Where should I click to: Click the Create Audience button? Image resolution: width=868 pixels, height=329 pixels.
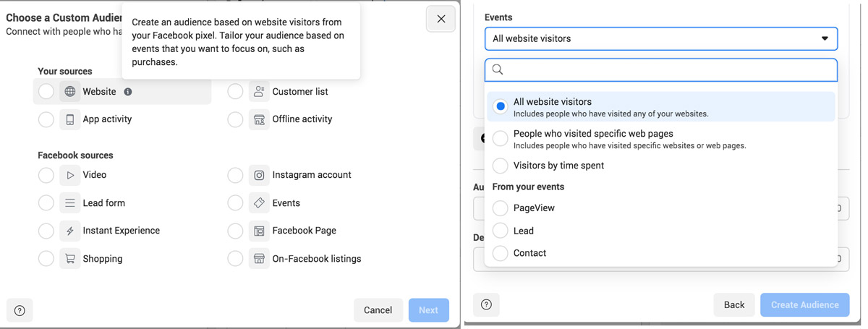805,304
